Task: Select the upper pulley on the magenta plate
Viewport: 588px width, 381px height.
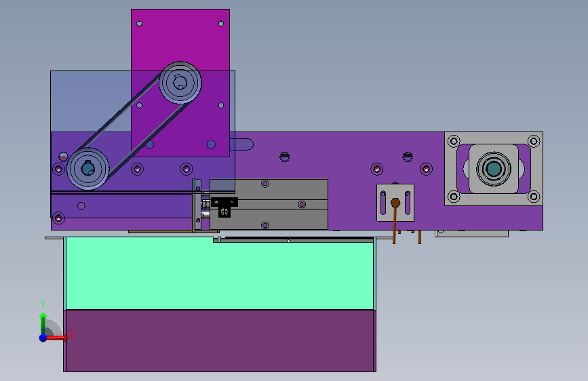Action: (x=180, y=83)
